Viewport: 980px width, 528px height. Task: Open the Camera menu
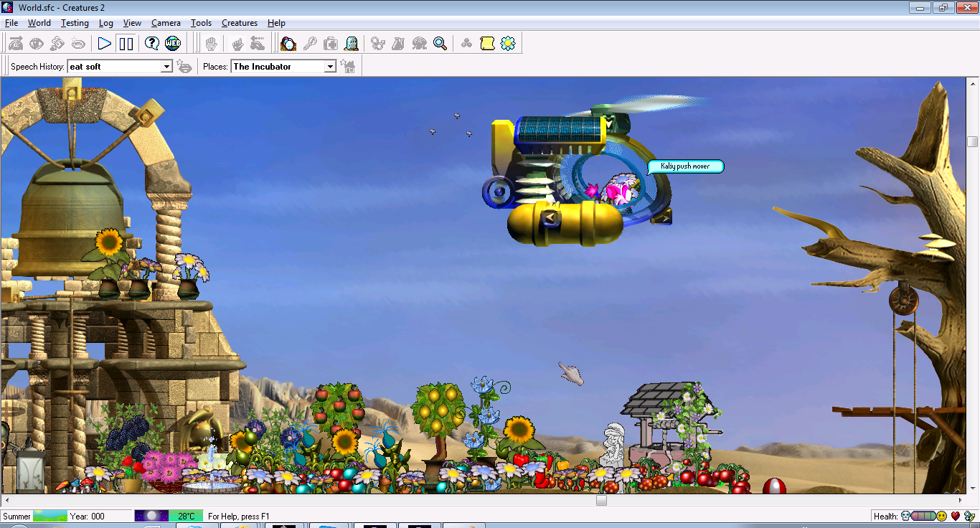[x=166, y=23]
